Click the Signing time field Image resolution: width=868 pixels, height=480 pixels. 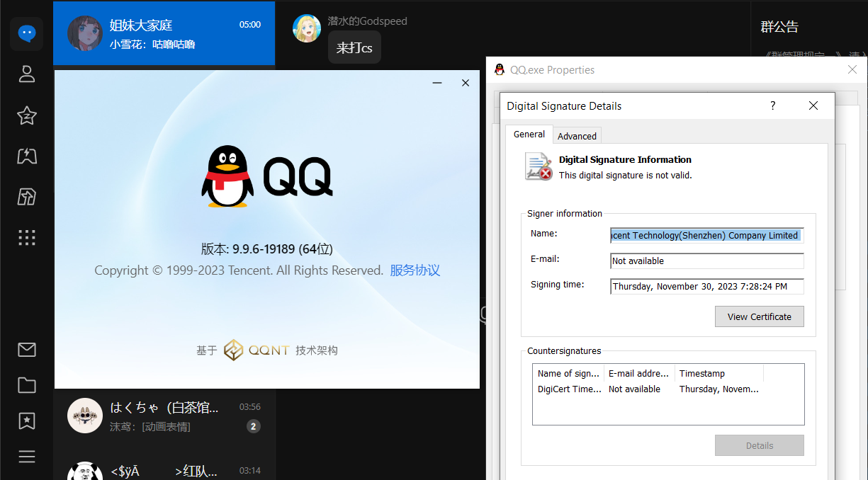pos(707,287)
